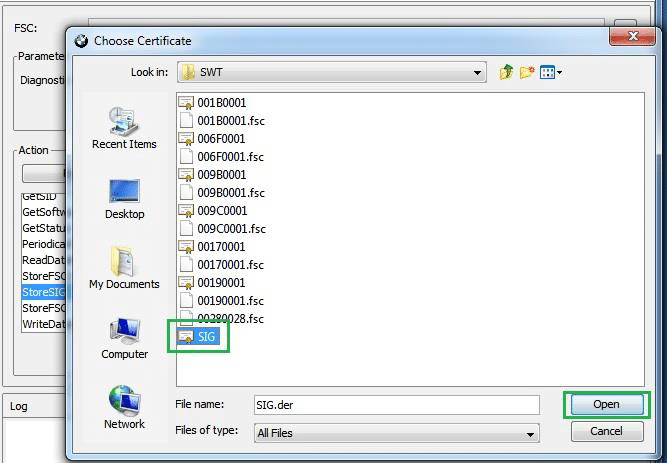The width and height of the screenshot is (667, 463).
Task: Open Recent Items in the sidebar
Action: pyautogui.click(x=124, y=127)
